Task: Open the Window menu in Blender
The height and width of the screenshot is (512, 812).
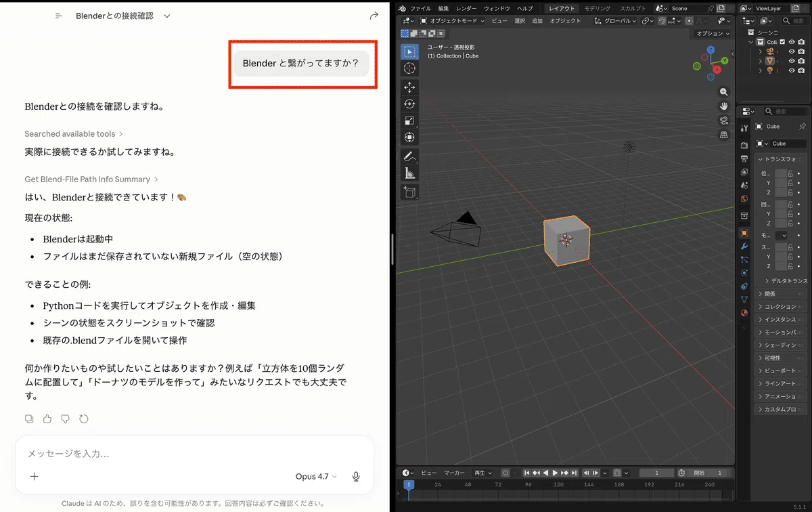Action: [x=497, y=8]
